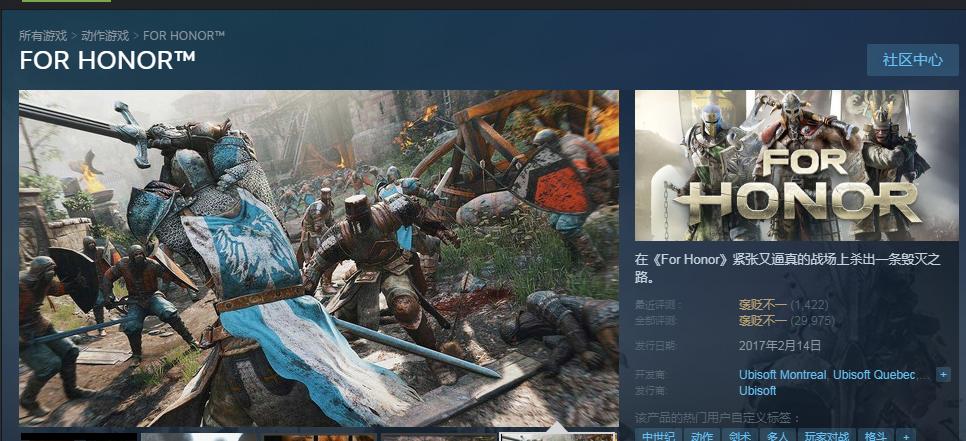Expand the developer list with plus button
The image size is (966, 441).
[x=943, y=374]
